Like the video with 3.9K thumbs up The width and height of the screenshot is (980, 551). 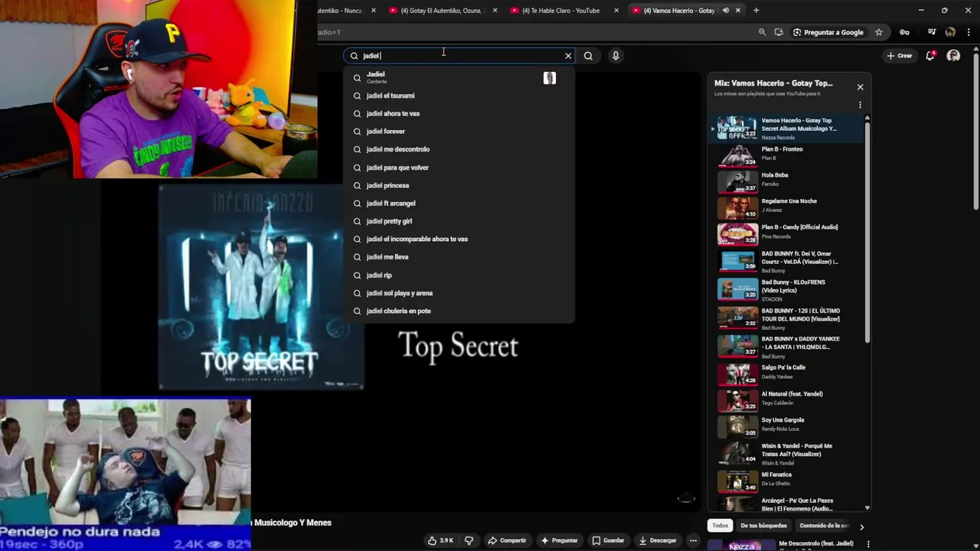coord(440,540)
